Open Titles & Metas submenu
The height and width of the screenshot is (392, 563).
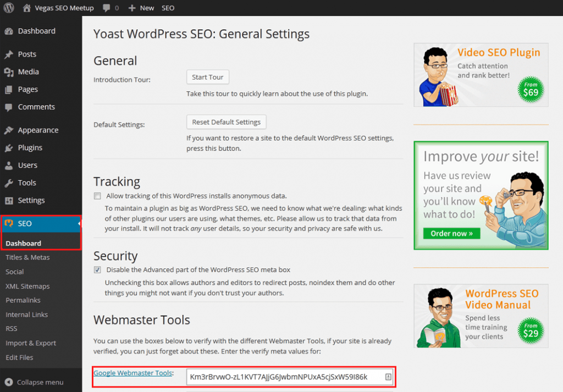[x=27, y=257]
